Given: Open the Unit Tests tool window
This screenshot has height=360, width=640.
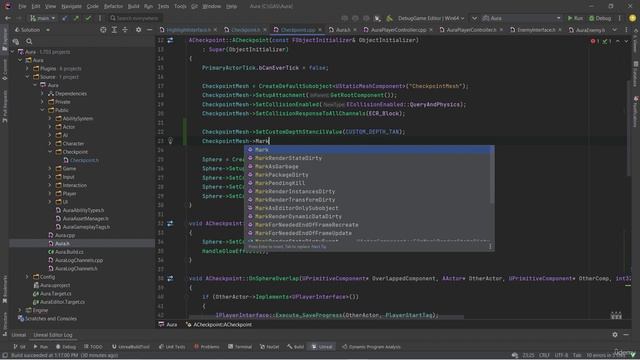Looking at the screenshot, I should (172, 347).
